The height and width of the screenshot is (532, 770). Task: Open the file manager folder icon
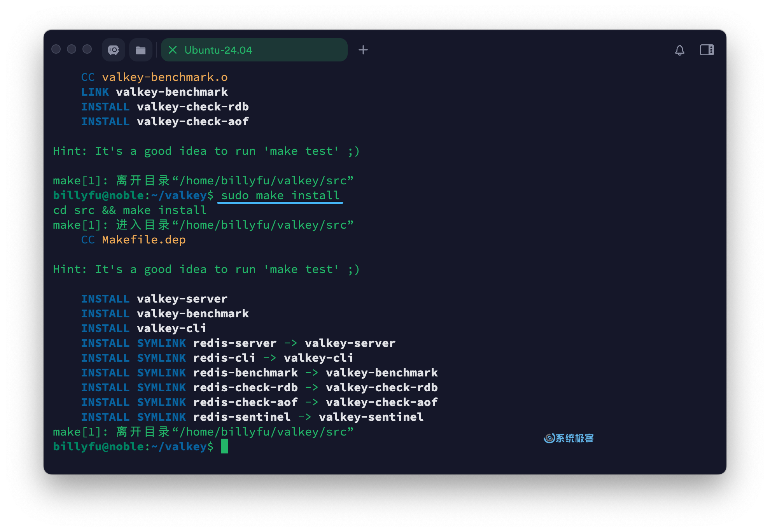coord(140,50)
